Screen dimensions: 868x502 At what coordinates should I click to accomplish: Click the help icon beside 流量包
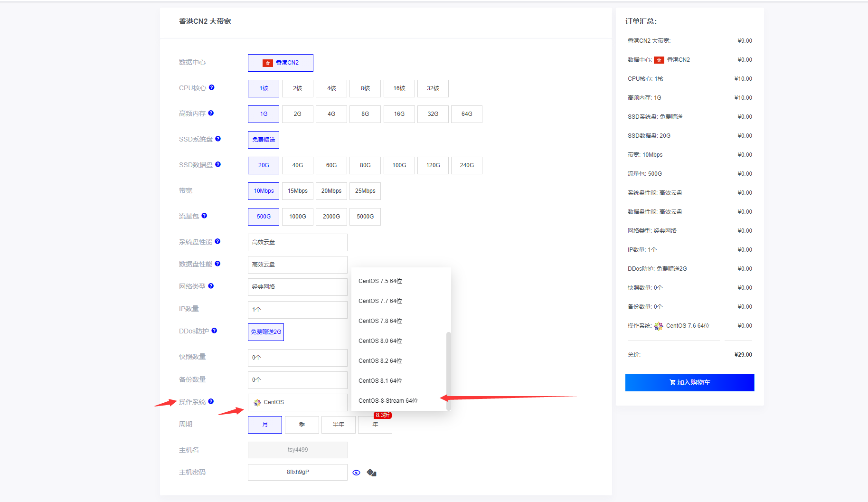204,216
